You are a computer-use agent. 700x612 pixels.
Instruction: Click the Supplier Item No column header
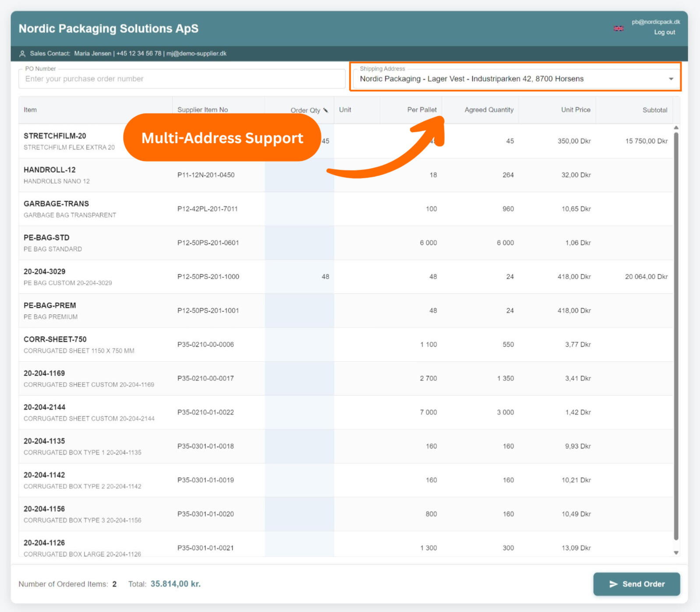[202, 110]
